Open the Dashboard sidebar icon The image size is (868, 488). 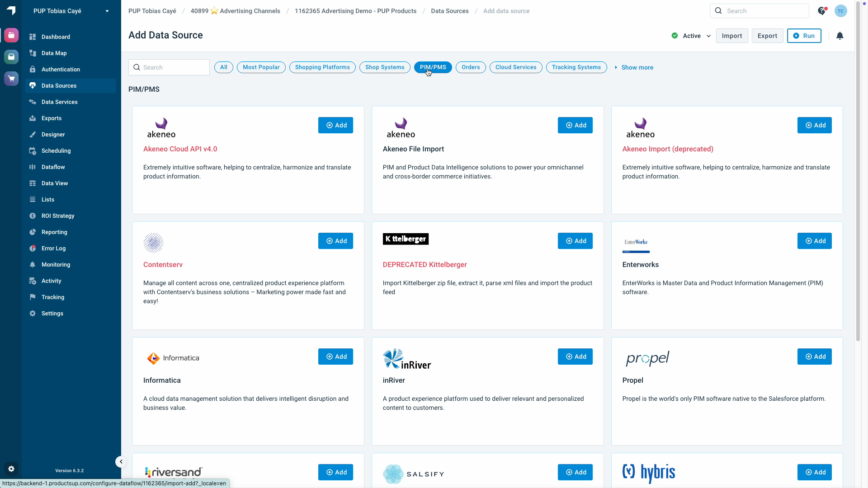pos(33,37)
